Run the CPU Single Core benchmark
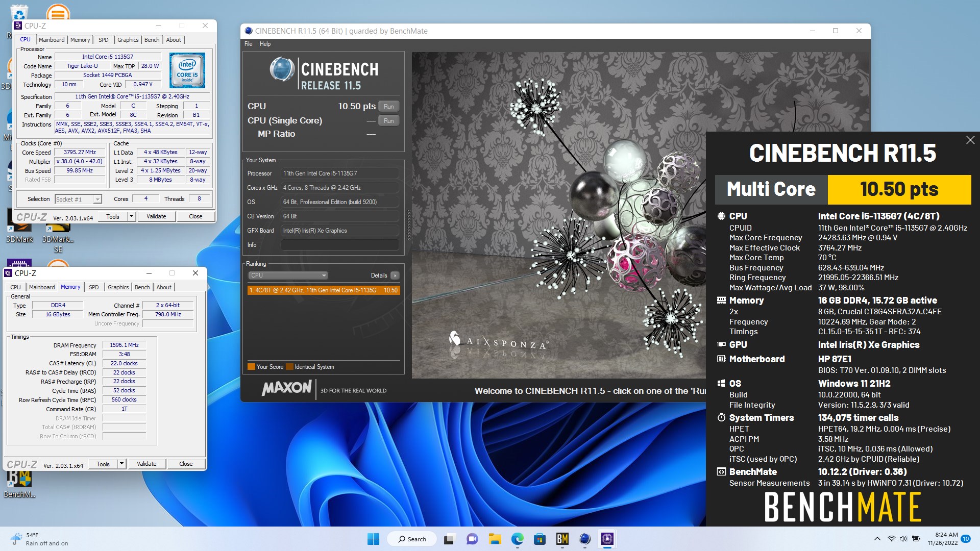Screen dimensions: 980x551 click(x=388, y=121)
